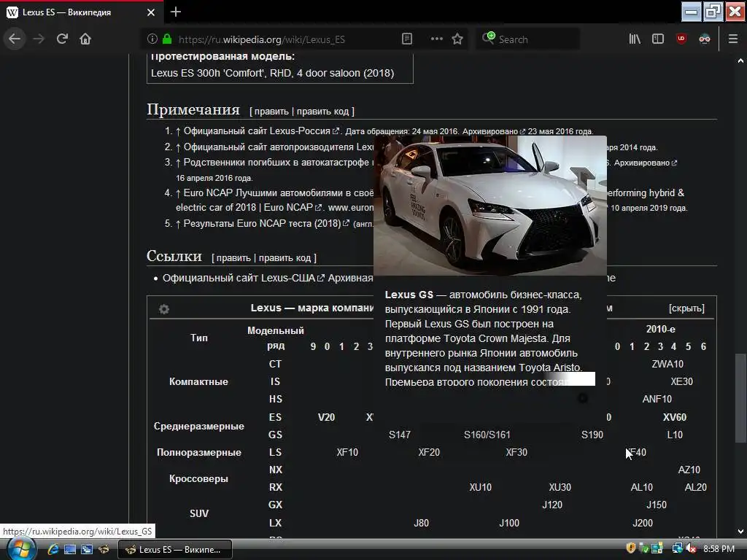This screenshot has height=560, width=747.
Task: Open the browser home page
Action: [85, 39]
